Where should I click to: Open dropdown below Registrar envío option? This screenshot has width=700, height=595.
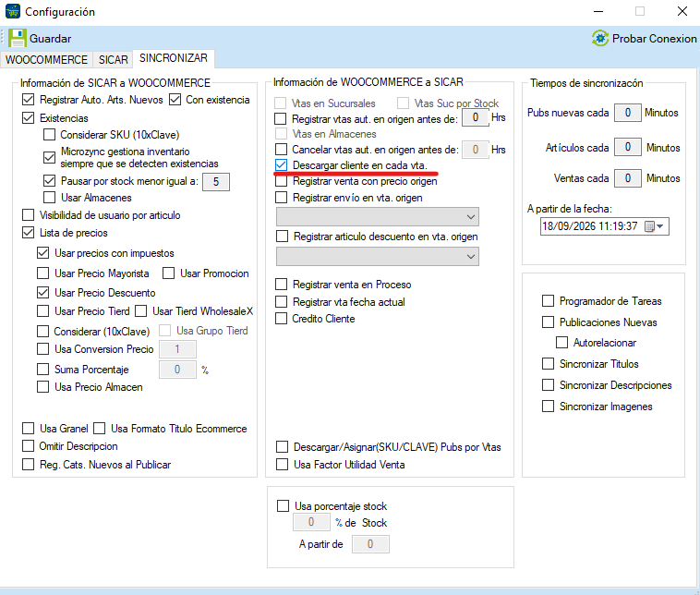pos(378,217)
